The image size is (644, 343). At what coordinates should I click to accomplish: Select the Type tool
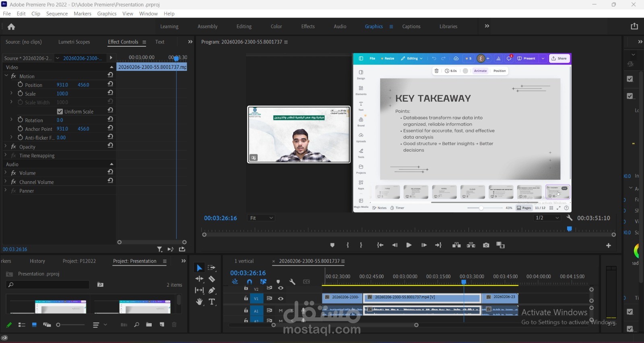[212, 302]
